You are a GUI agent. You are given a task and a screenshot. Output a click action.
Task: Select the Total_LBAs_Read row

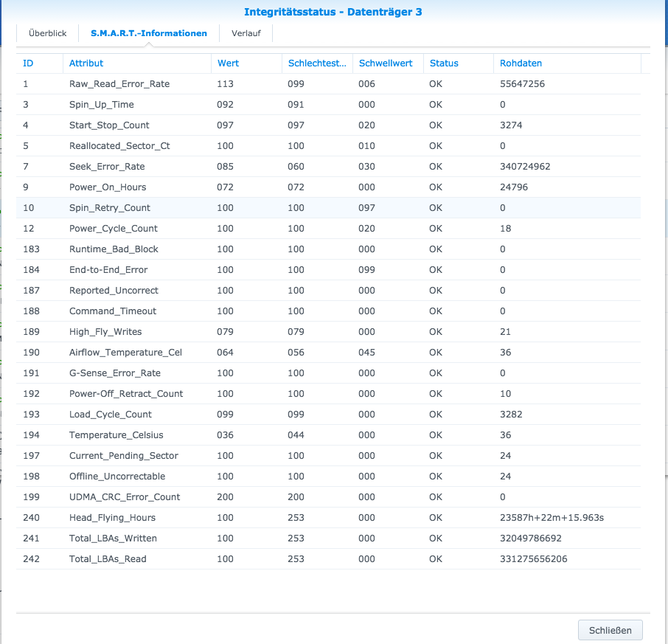coord(328,559)
